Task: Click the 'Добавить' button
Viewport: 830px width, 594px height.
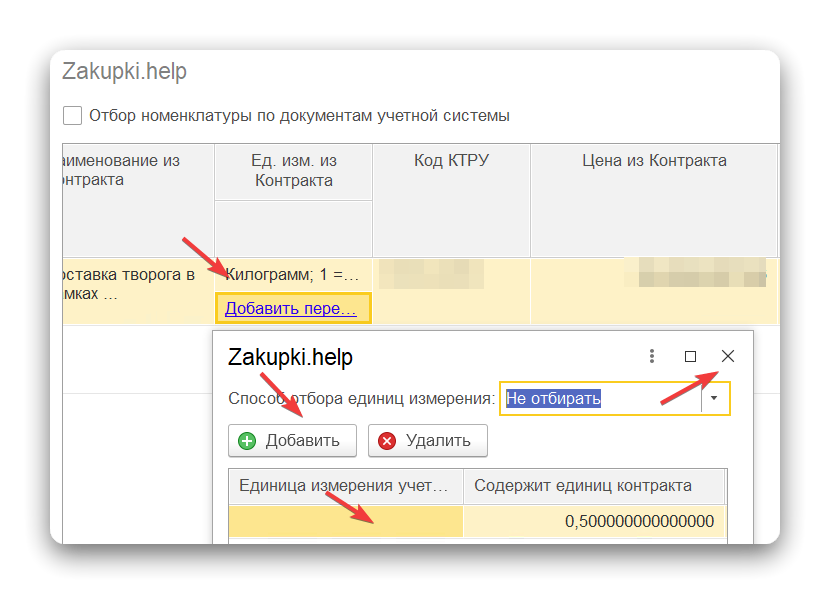Action: coord(292,440)
